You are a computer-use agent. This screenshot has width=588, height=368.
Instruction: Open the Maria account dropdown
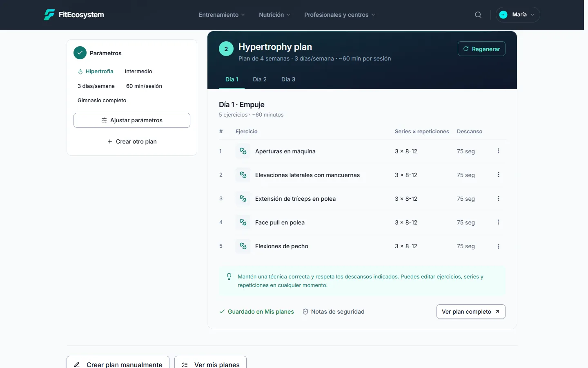tap(518, 15)
